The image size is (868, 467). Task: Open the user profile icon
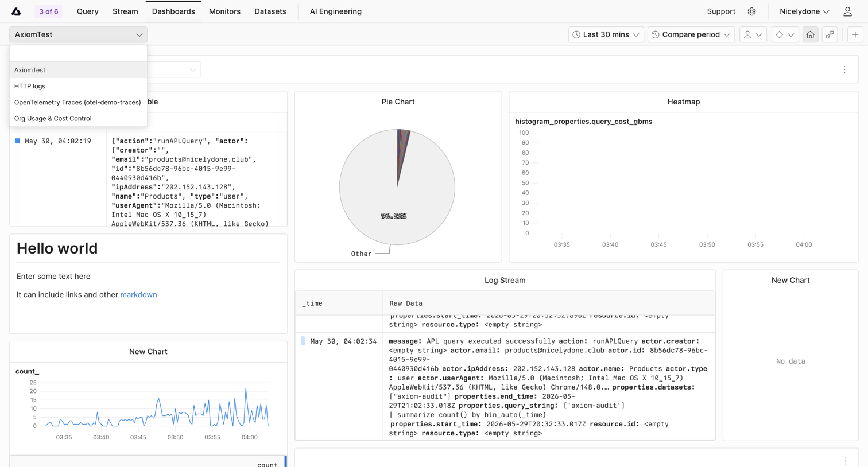point(847,11)
